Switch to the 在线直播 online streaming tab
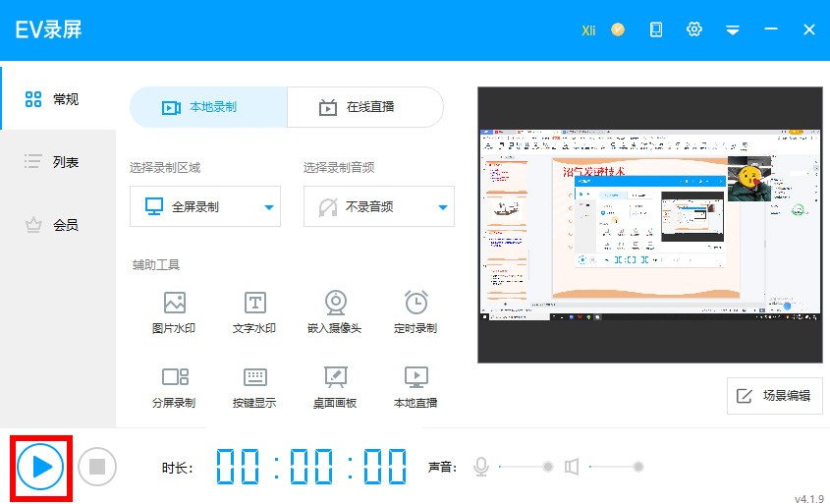Screen dimensions: 830x504 pos(365,107)
